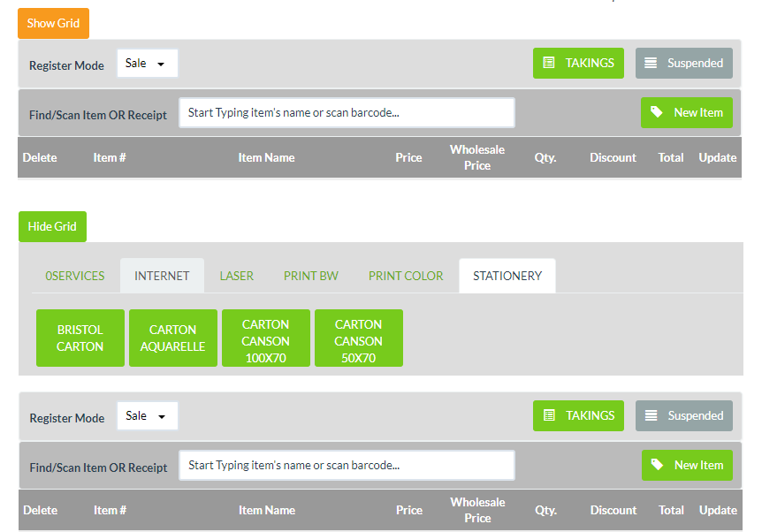This screenshot has width=762, height=532.
Task: Open the upper Register Mode Sale dropdown
Action: pyautogui.click(x=147, y=63)
